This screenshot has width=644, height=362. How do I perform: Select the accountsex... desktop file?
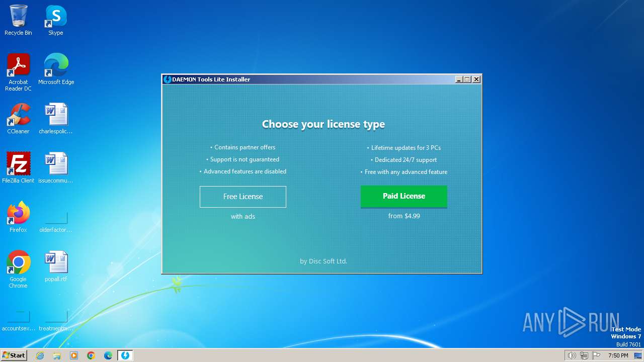tap(19, 321)
